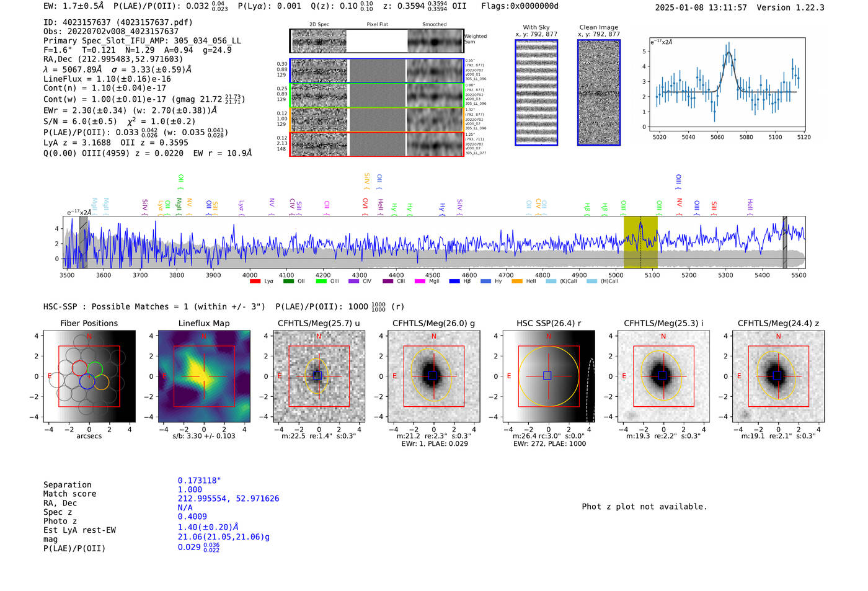
Task: Click the catalog RA, Dec 212.995554, 52.971626
Action: 228,499
